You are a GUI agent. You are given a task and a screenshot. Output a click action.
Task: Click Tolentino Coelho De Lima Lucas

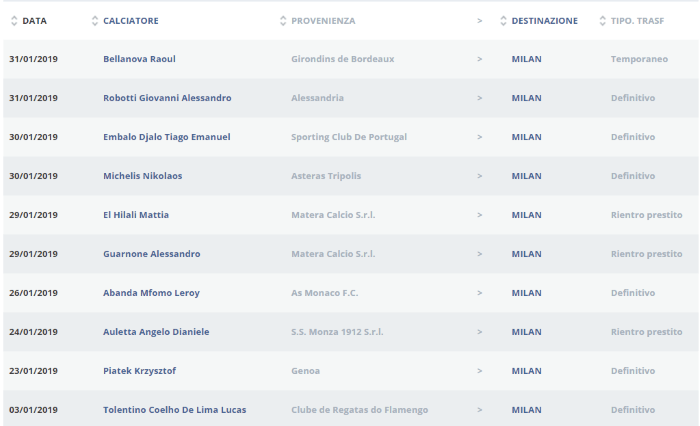point(174,410)
